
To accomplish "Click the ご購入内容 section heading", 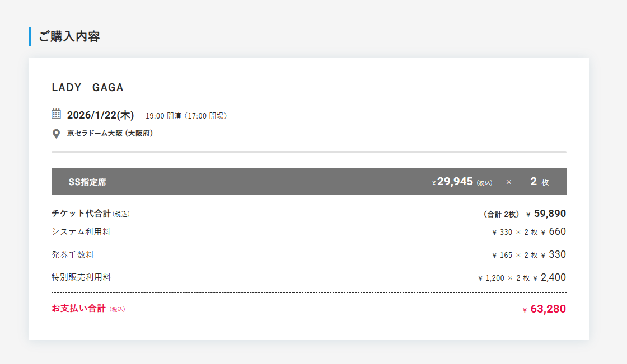I will [x=69, y=36].
